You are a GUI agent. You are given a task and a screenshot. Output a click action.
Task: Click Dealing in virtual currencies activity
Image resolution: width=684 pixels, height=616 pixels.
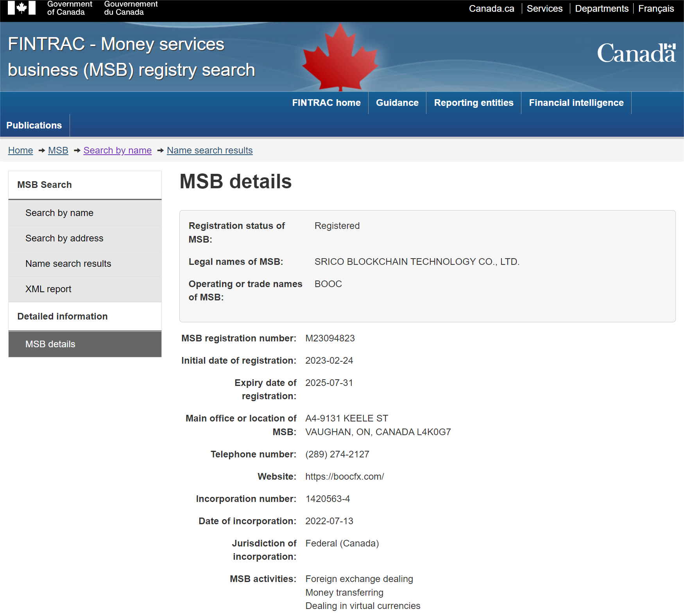point(363,606)
